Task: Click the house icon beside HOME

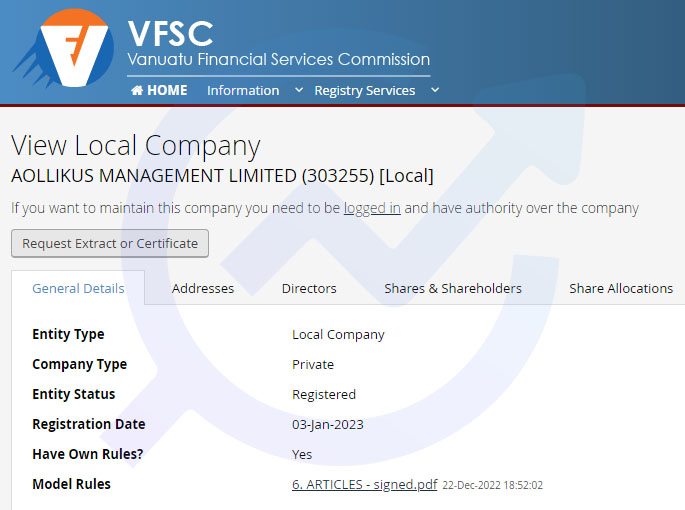Action: pyautogui.click(x=137, y=90)
